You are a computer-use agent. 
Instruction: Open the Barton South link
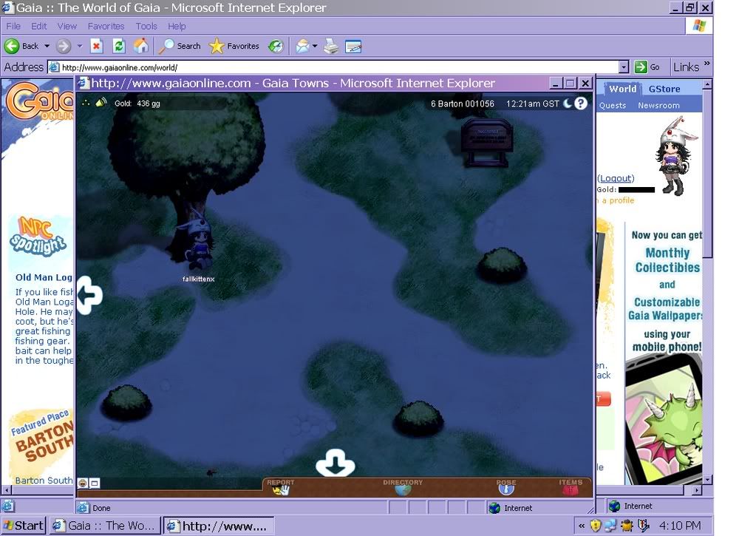(x=44, y=481)
